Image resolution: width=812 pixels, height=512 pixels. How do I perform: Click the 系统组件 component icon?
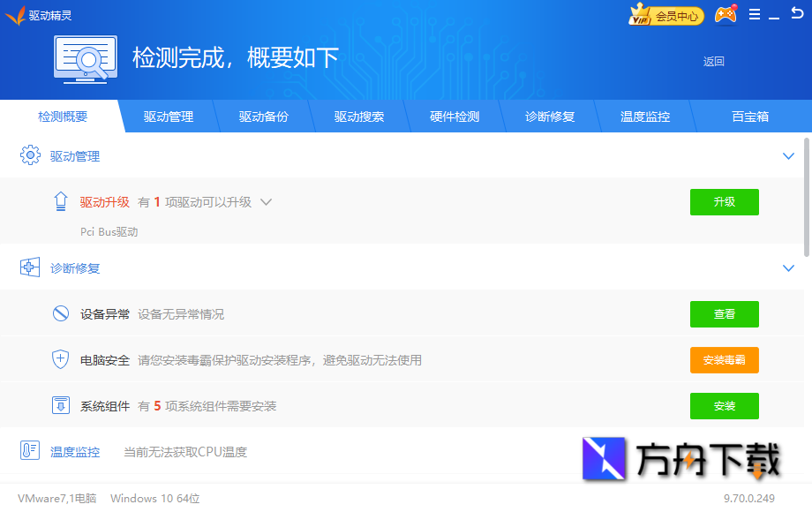(60, 405)
